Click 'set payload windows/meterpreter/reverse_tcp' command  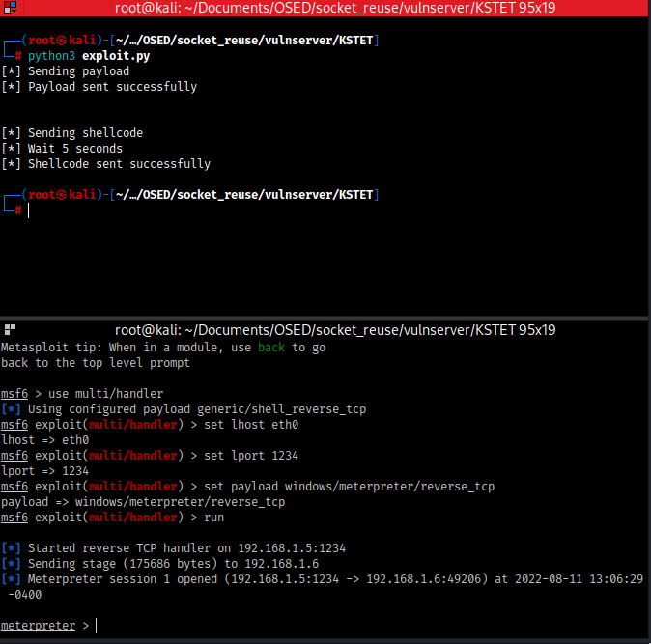click(x=350, y=487)
